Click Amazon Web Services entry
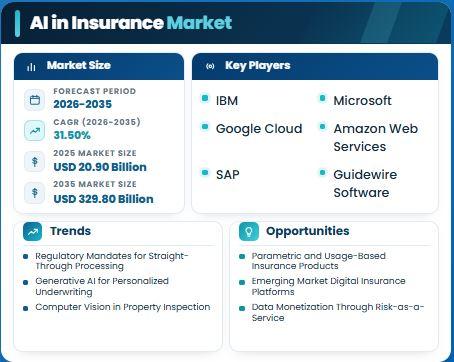 pyautogui.click(x=376, y=137)
